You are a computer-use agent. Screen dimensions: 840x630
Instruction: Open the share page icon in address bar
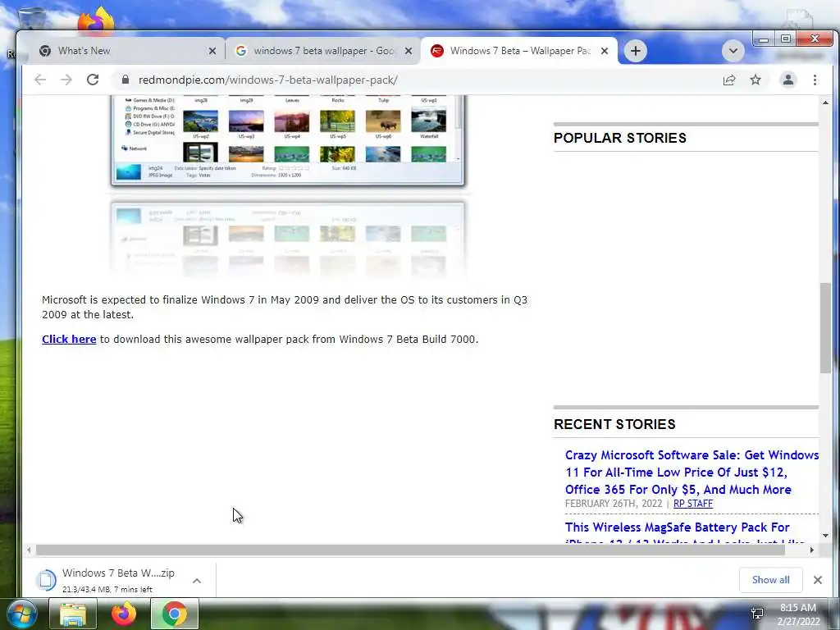(729, 80)
